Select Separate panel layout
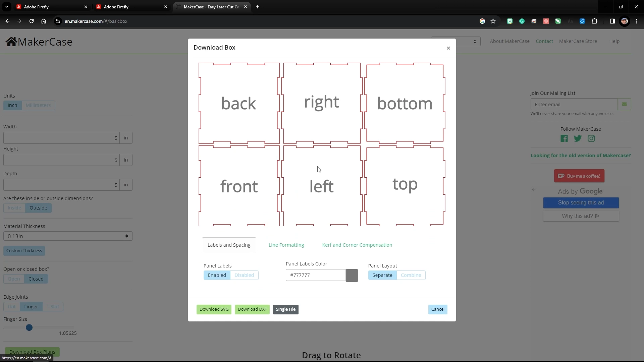644x362 pixels. (382, 275)
